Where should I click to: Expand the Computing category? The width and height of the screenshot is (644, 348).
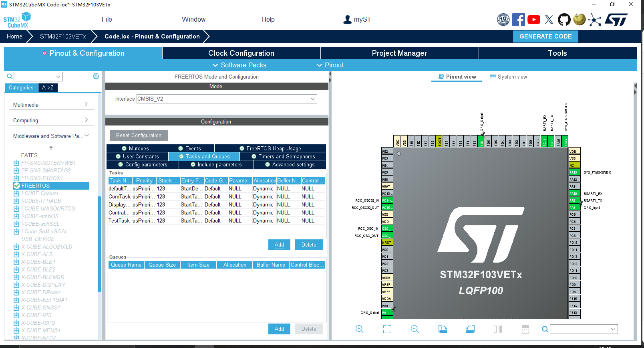click(x=51, y=120)
